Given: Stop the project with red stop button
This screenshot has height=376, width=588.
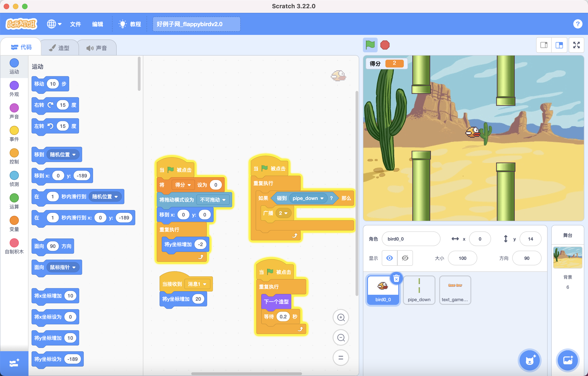Looking at the screenshot, I should click(x=385, y=45).
